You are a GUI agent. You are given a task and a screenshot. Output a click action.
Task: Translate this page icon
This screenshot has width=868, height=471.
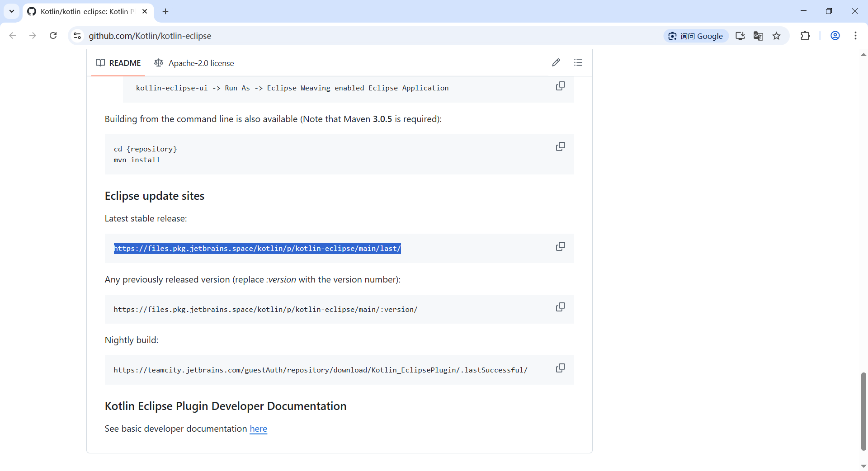click(758, 36)
